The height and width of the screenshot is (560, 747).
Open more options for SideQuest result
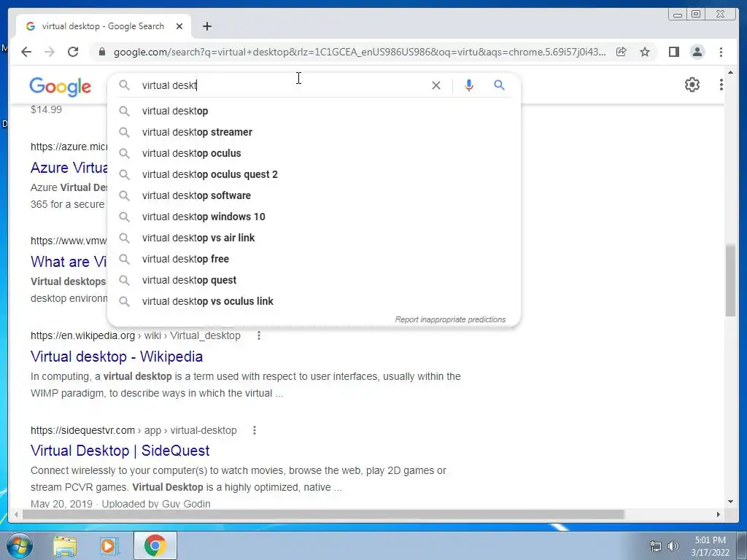(x=255, y=430)
